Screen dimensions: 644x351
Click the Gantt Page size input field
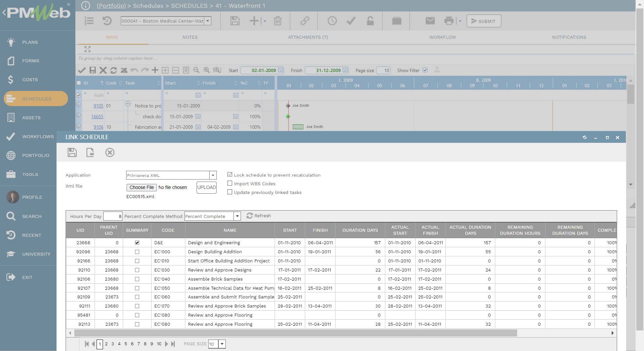click(x=383, y=70)
